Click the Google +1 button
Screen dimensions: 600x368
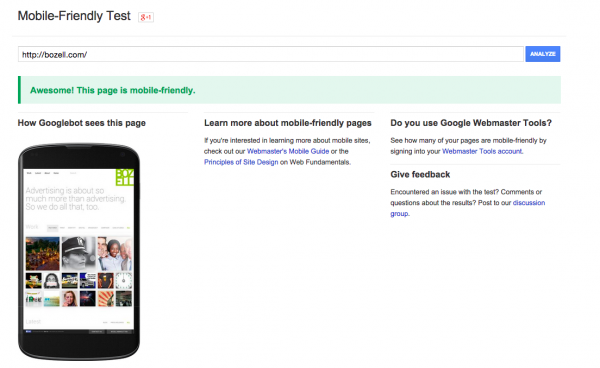click(146, 17)
